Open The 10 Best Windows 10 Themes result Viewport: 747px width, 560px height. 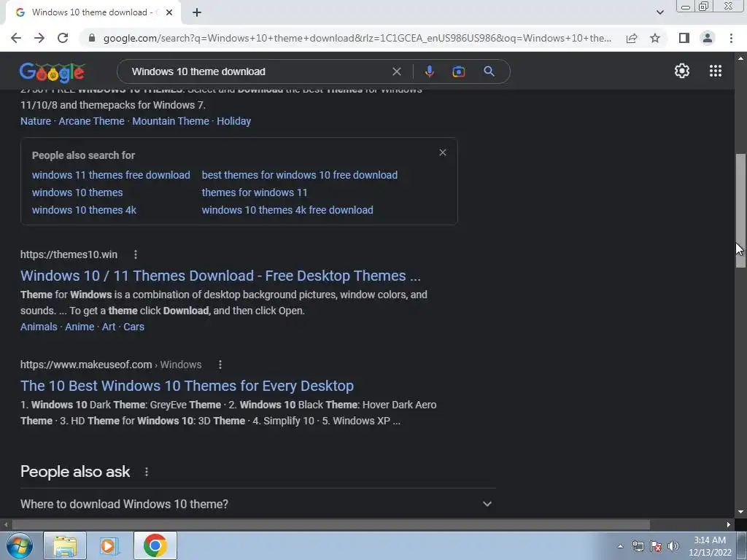pyautogui.click(x=187, y=386)
